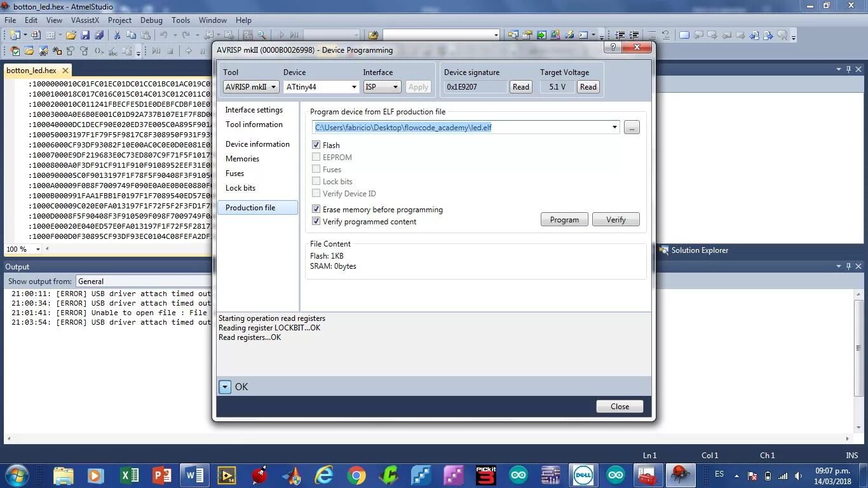Click the Program button
The height and width of the screenshot is (488, 868).
coord(564,219)
